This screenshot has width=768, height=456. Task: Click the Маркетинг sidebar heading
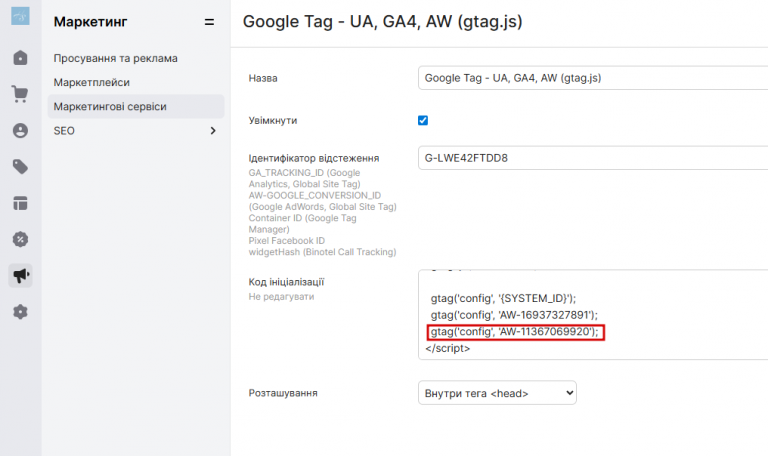pyautogui.click(x=91, y=22)
